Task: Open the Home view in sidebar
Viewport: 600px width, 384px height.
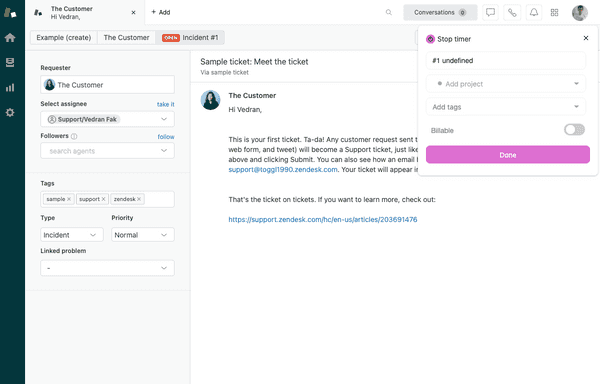Action: (10, 37)
